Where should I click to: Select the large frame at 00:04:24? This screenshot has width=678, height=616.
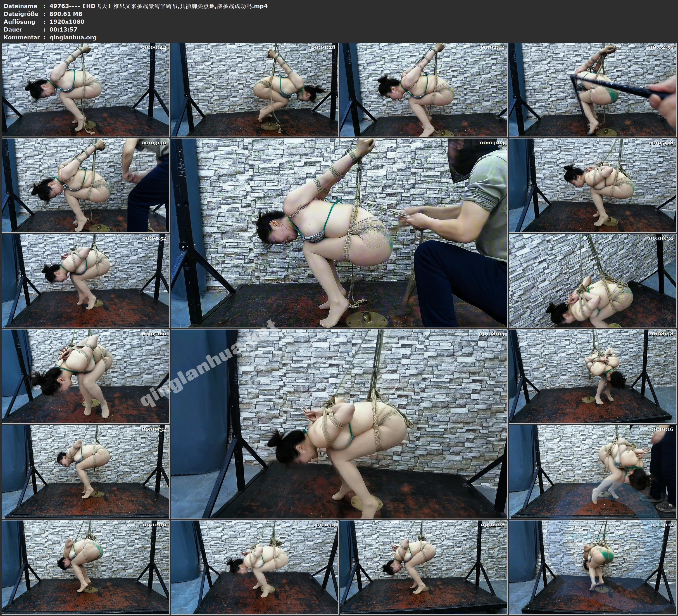coord(339,233)
